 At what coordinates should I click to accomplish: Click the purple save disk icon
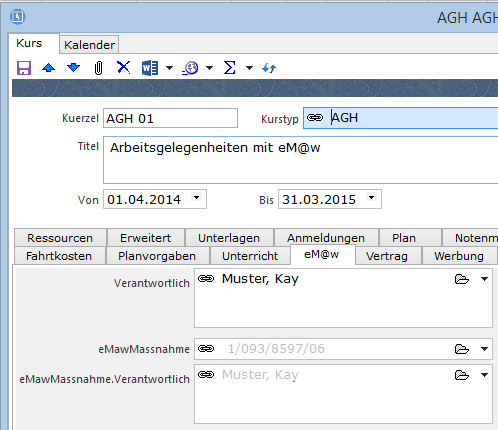click(x=24, y=68)
